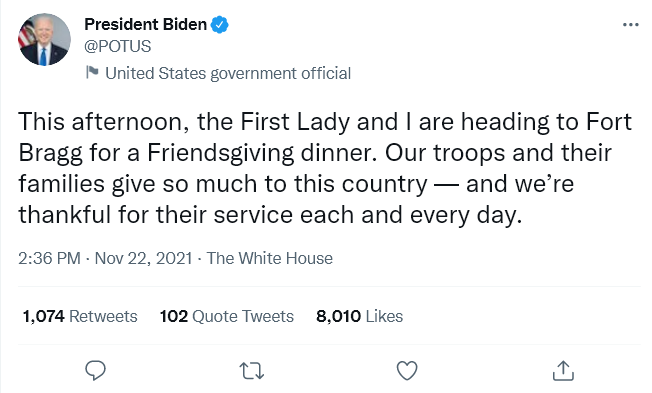Click the blue verified badge
Screen dimensions: 652x393
coord(220,25)
